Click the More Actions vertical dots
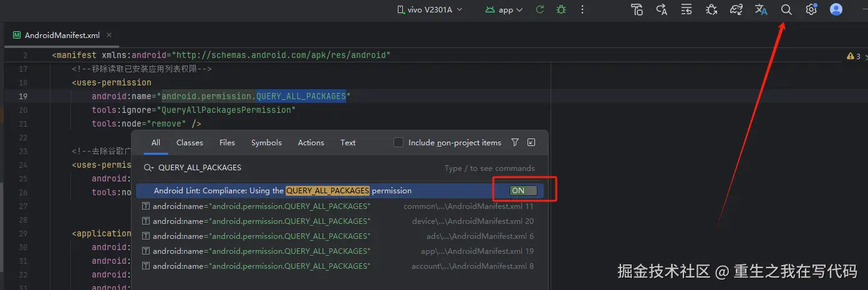This screenshot has height=290, width=868. point(582,10)
